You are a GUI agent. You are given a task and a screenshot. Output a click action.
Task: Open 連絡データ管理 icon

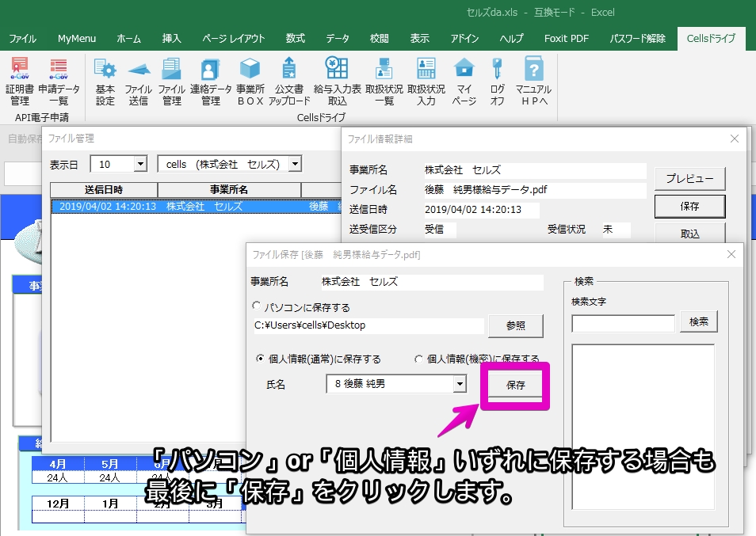211,81
